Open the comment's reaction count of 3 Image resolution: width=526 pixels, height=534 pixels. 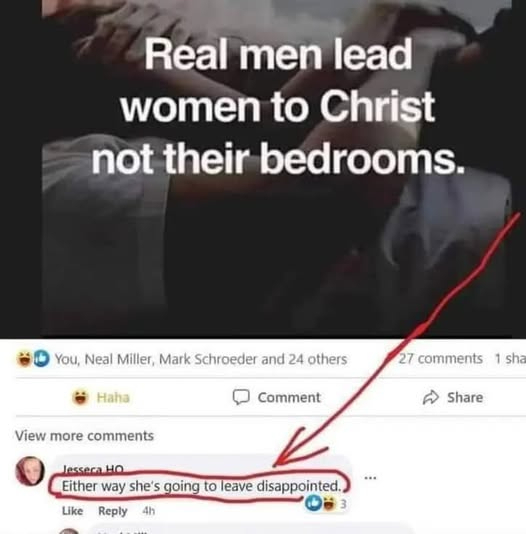[343, 504]
